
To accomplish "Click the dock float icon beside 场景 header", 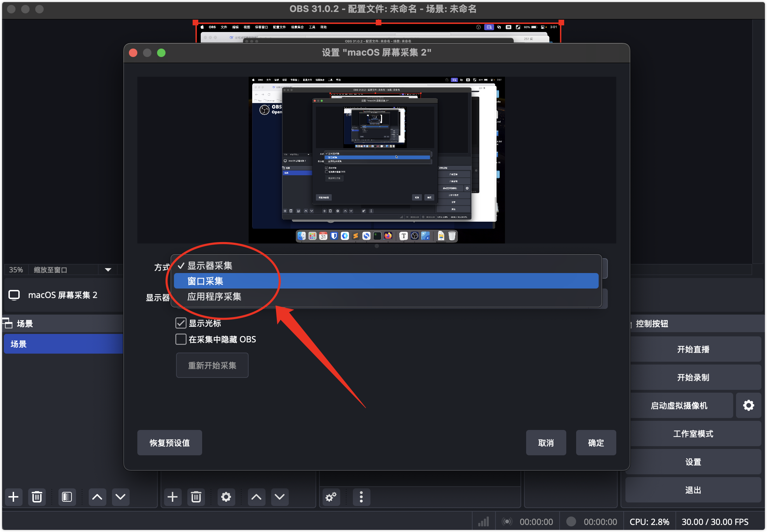I will [x=7, y=323].
